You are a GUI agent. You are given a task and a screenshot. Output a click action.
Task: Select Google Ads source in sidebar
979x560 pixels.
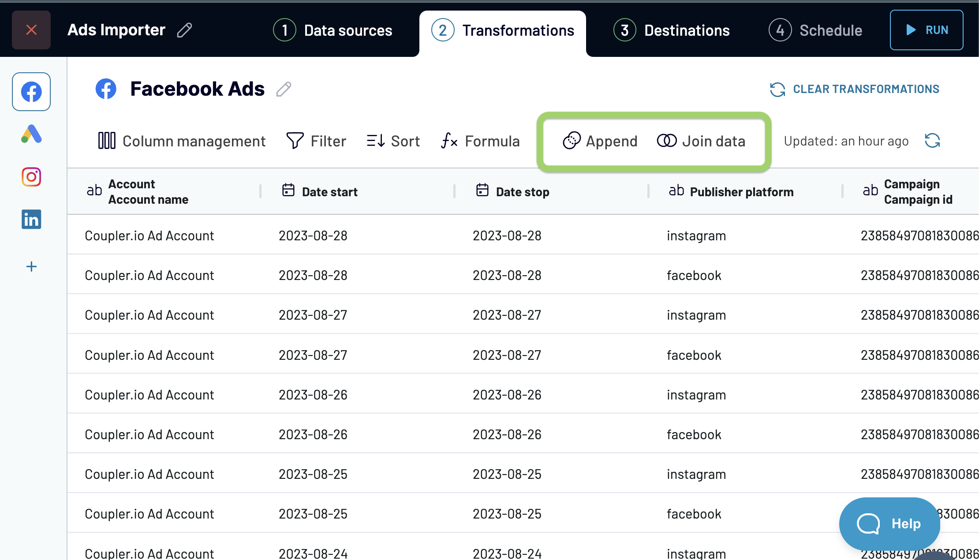point(31,134)
